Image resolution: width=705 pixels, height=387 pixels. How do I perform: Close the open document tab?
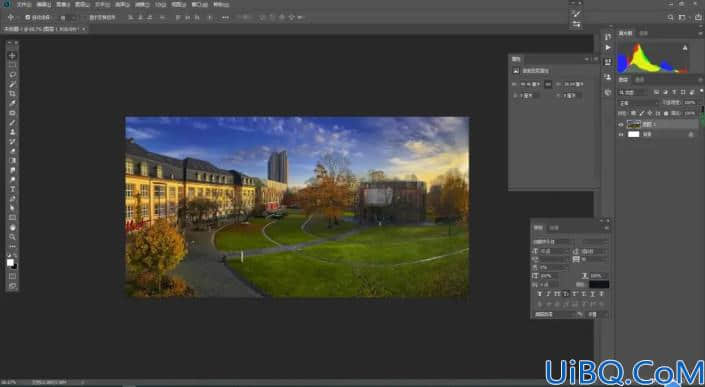point(84,29)
